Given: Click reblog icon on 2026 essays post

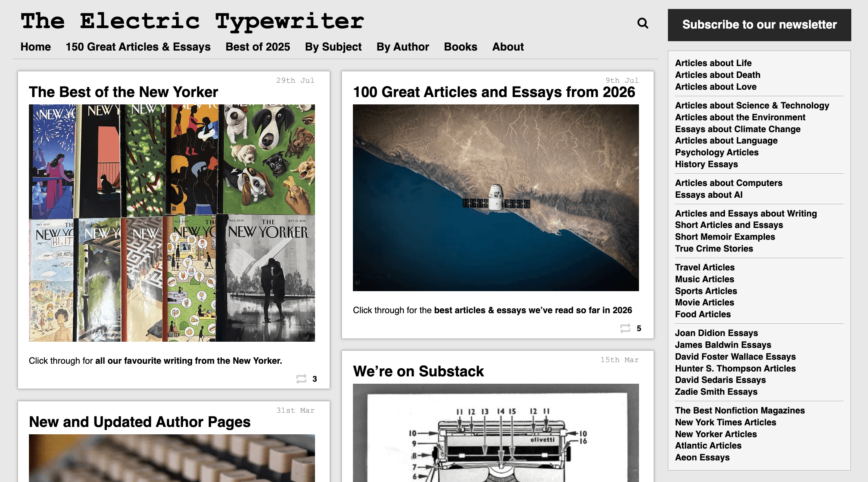Looking at the screenshot, I should click(625, 329).
